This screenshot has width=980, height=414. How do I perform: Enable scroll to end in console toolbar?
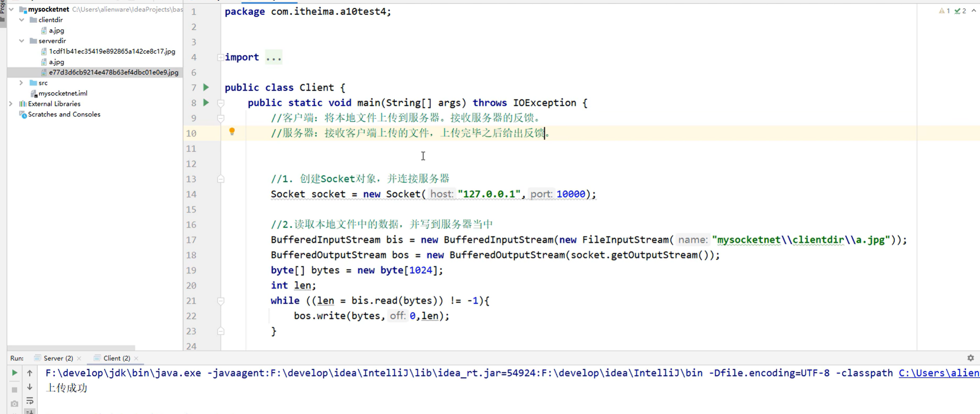[x=30, y=412]
